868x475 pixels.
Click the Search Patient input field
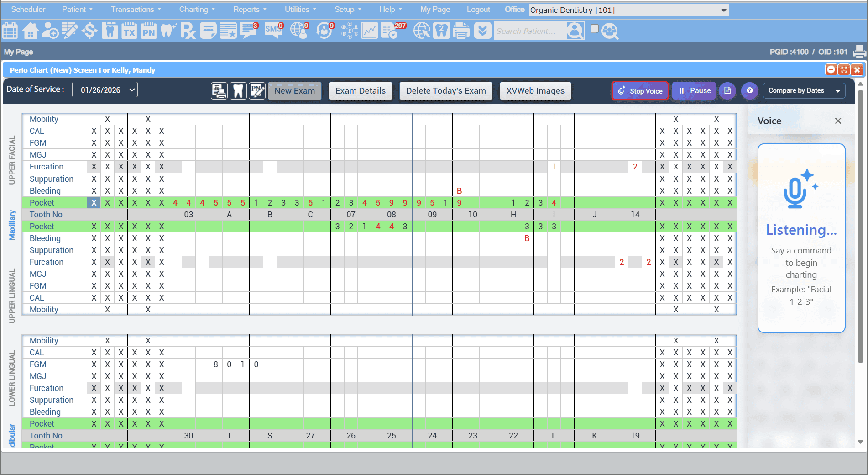click(529, 31)
